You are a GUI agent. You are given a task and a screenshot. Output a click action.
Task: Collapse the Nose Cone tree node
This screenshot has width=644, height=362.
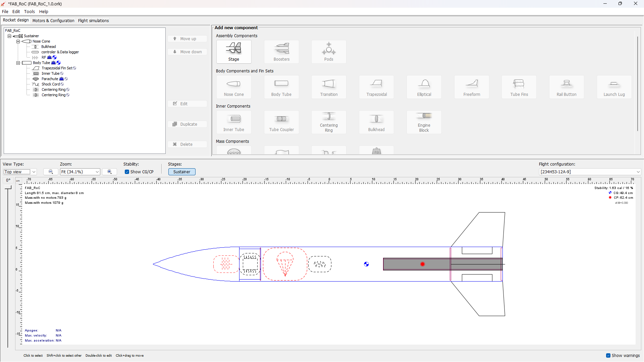point(18,41)
